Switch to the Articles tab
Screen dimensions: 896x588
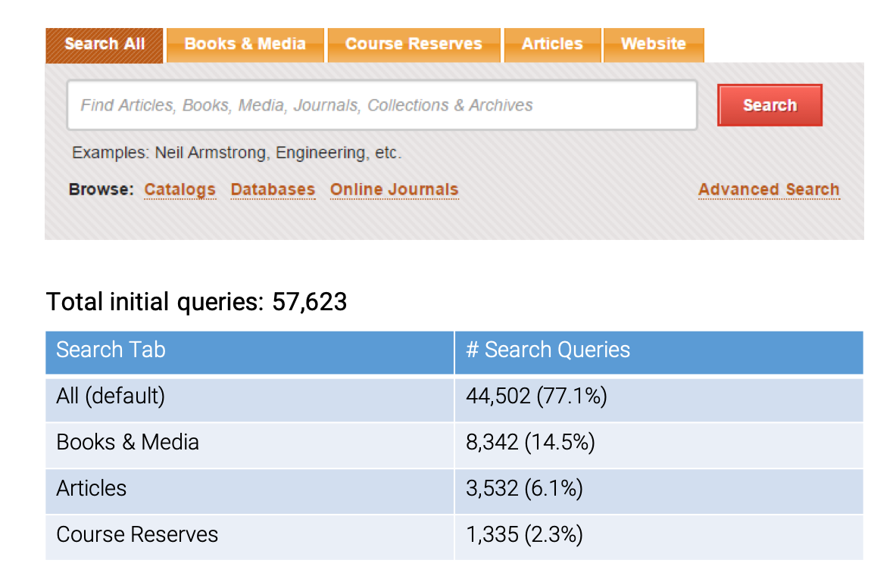[552, 45]
